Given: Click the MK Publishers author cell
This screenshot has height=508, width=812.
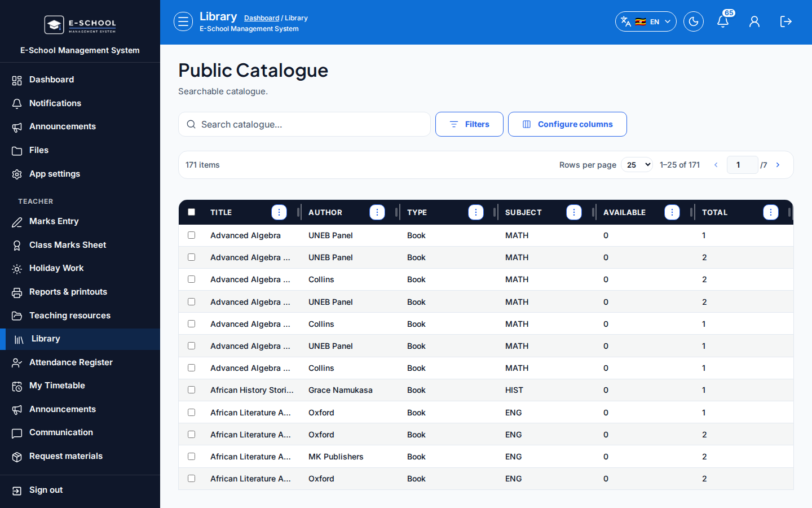Looking at the screenshot, I should click(x=336, y=457).
